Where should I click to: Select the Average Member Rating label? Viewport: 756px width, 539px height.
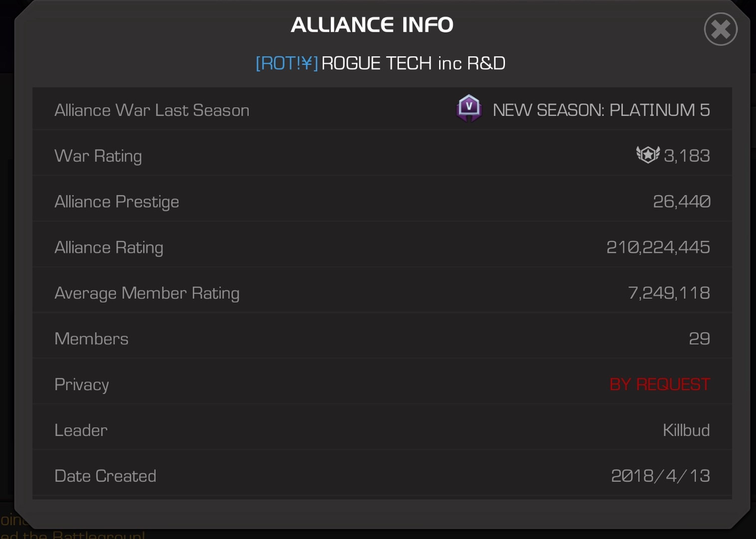pyautogui.click(x=147, y=293)
